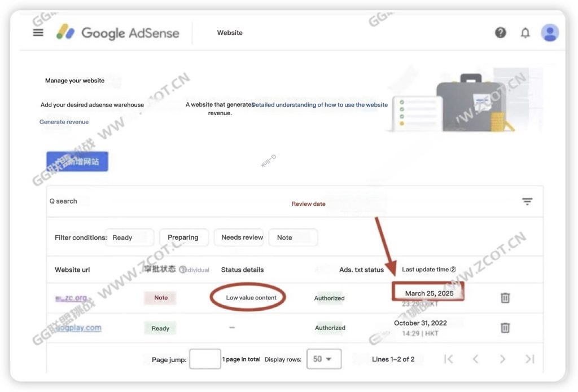578x392 pixels.
Task: Toggle the Preparing filter chip
Action: tap(183, 237)
